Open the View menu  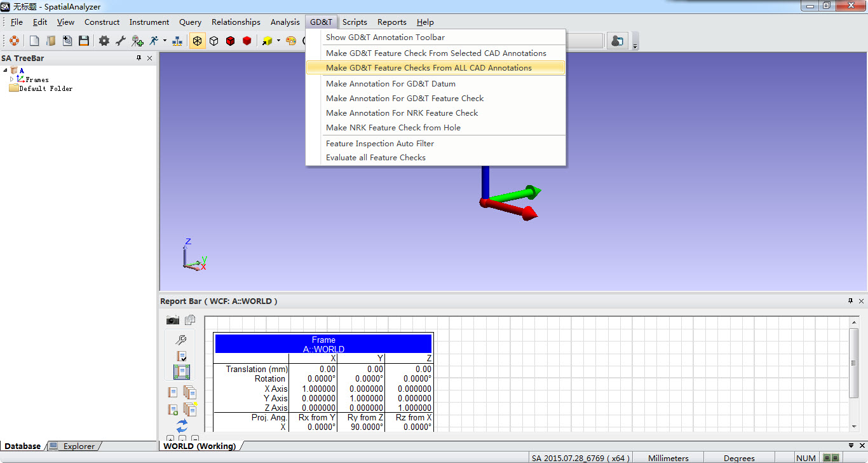(65, 22)
